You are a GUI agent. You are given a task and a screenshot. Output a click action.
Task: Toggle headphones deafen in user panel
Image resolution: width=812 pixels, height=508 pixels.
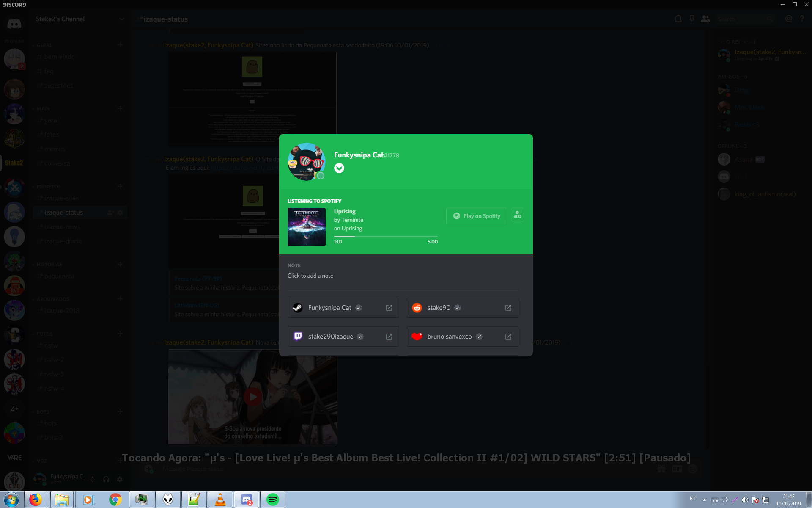pos(106,479)
